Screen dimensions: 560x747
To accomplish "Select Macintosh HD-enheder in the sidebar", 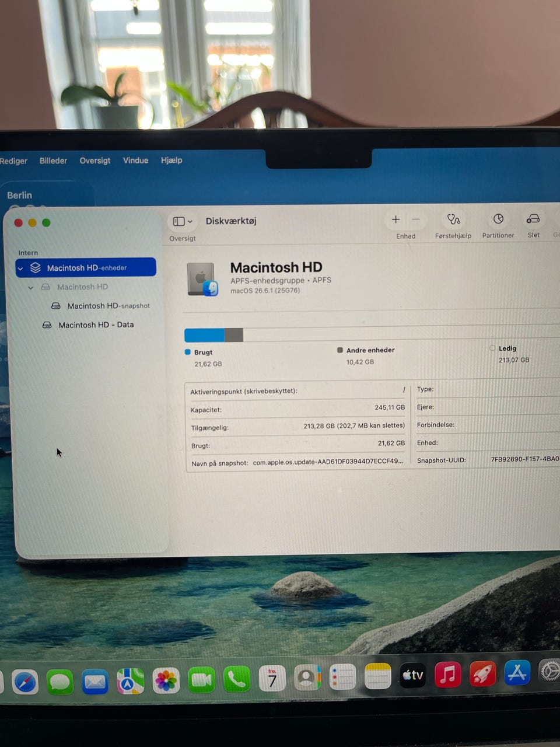I will click(x=86, y=268).
